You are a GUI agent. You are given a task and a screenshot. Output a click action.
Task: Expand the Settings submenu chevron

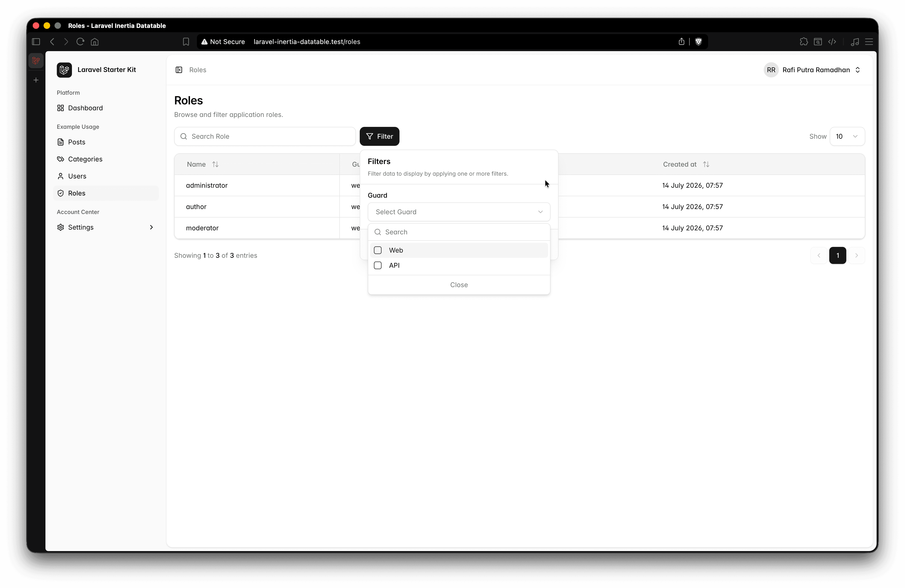pos(151,227)
